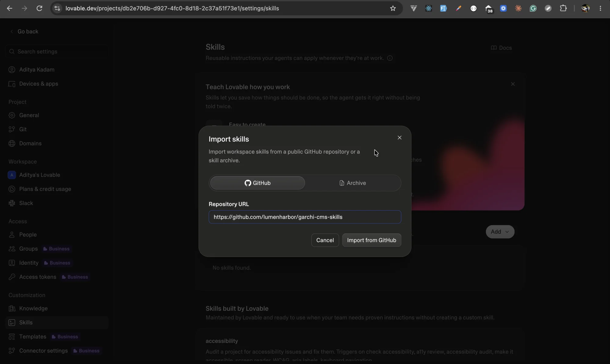Open the browser Extensions puzzle icon
Viewport: 610px width, 364px height.
[563, 8]
